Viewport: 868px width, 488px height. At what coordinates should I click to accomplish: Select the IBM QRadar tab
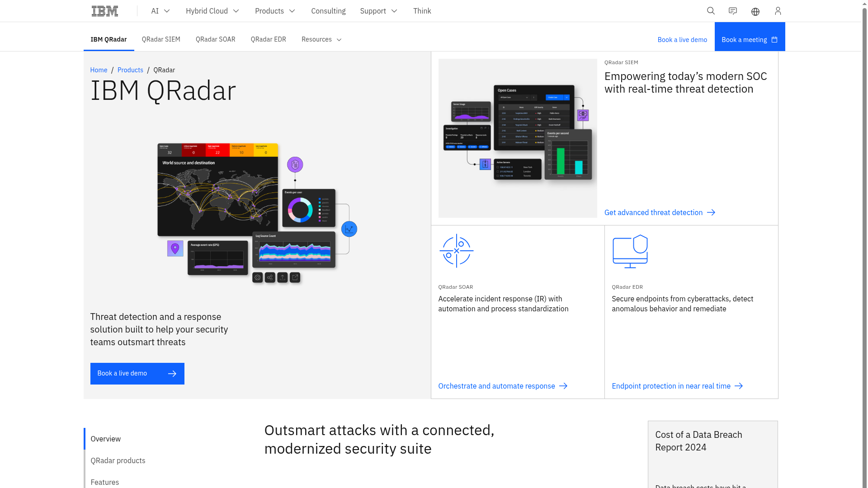click(108, 39)
